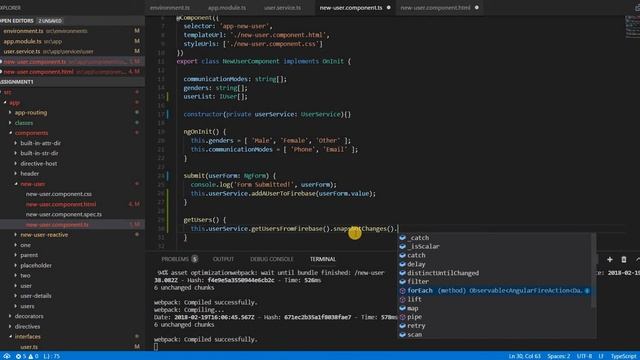Change the LF line ending setting
Viewport: 640px width, 360px height.
601,356
